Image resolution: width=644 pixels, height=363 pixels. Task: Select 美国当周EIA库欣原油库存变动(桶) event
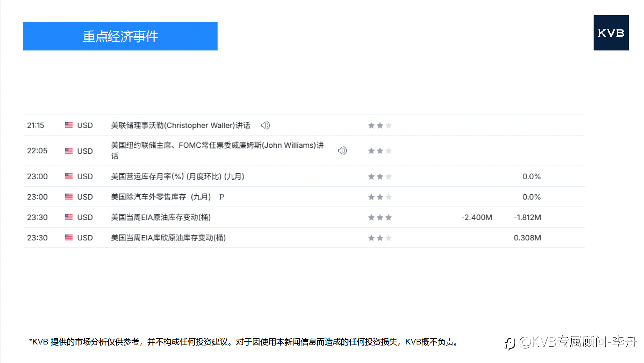[x=168, y=238]
